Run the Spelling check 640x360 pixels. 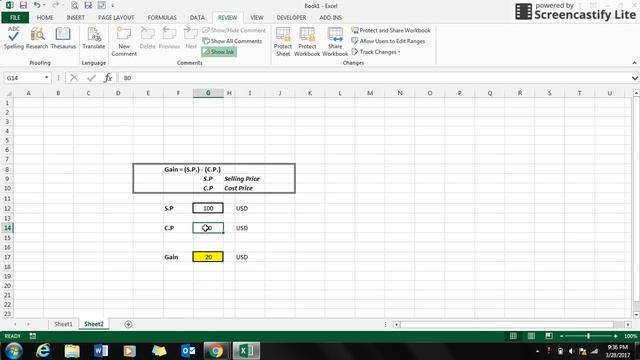(x=14, y=38)
